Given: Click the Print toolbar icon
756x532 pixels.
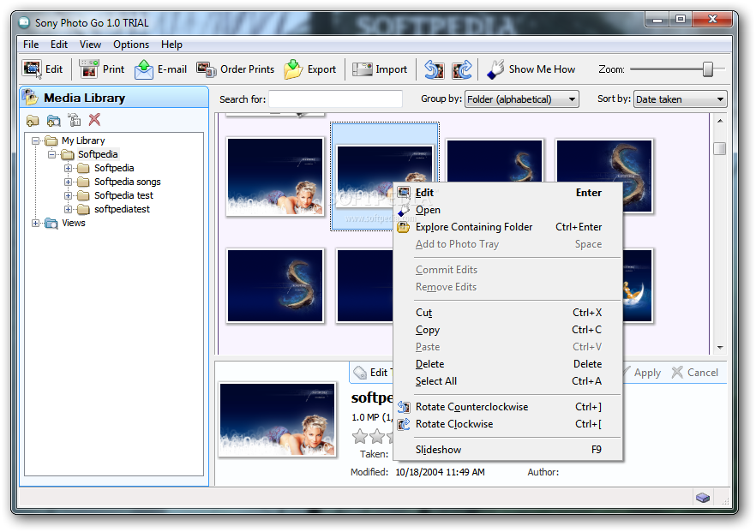Looking at the screenshot, I should click(x=89, y=69).
